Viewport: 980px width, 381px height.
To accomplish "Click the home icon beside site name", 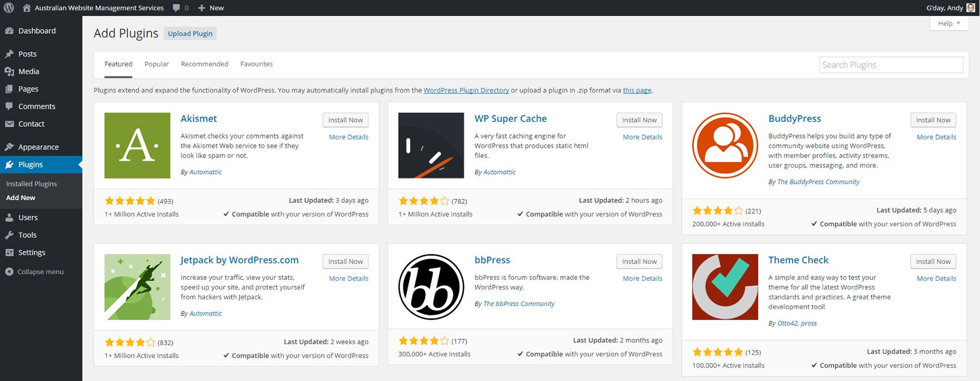I will point(27,8).
